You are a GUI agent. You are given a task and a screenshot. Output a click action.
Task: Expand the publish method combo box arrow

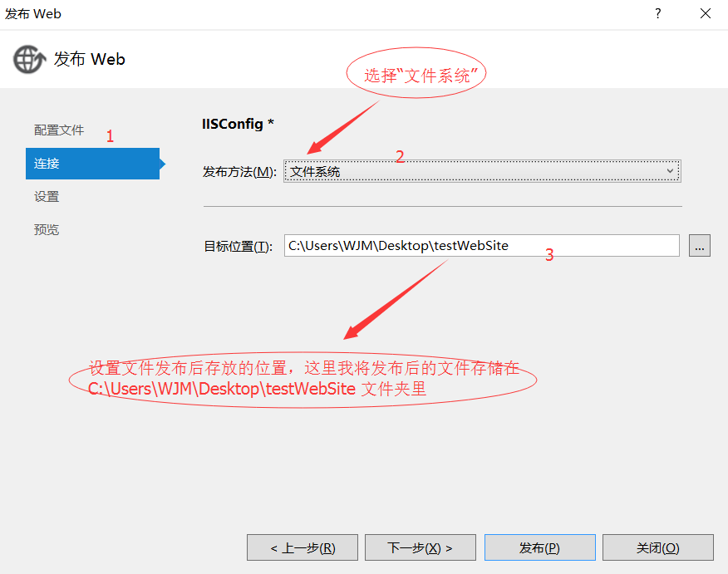[671, 169]
